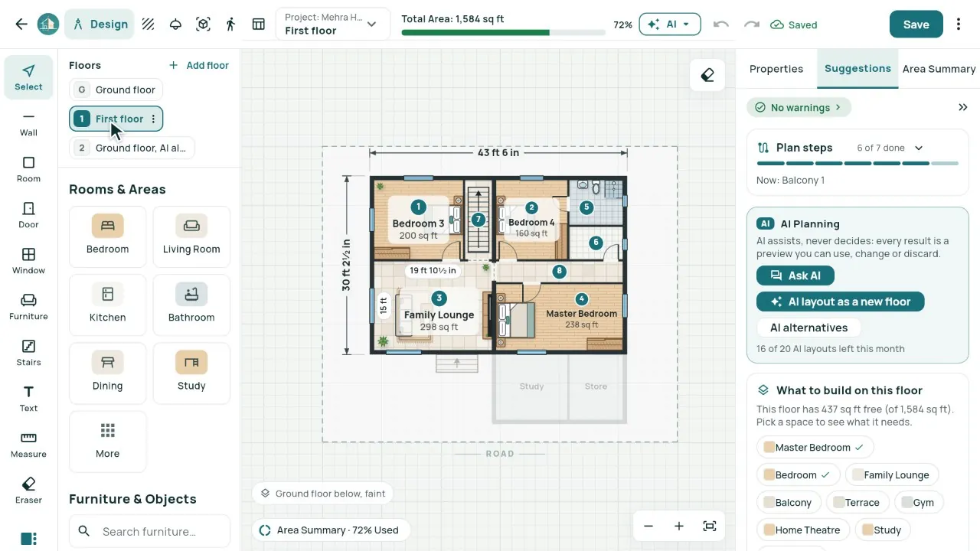Zoom out with the minus button
The width and height of the screenshot is (980, 551).
click(x=648, y=526)
